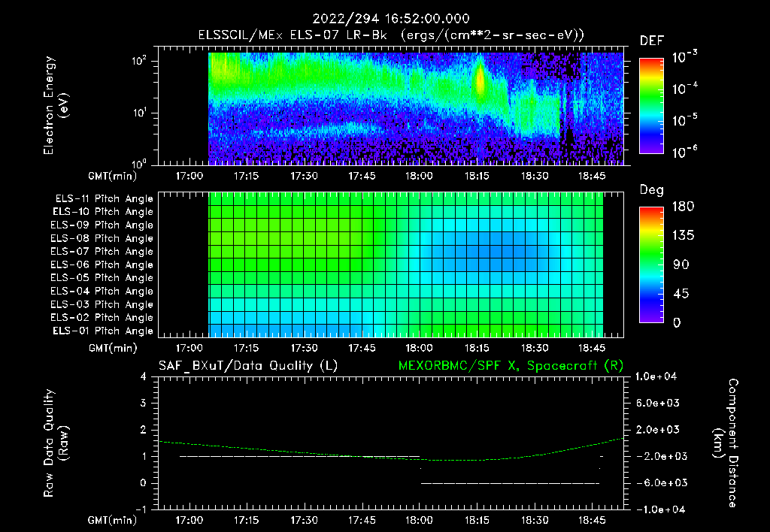The width and height of the screenshot is (770, 532).
Task: Select the 6.0e+03 Component Distance tick
Action: 657,404
